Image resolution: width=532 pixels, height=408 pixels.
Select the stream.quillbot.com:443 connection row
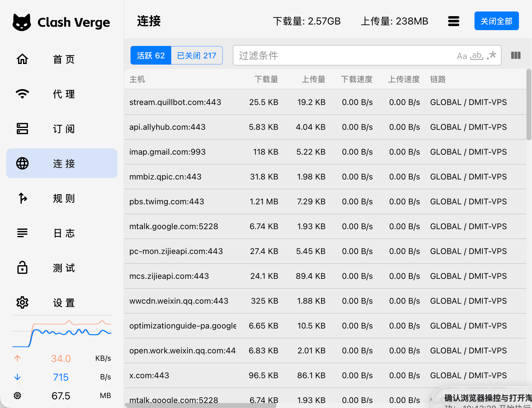[x=325, y=102]
